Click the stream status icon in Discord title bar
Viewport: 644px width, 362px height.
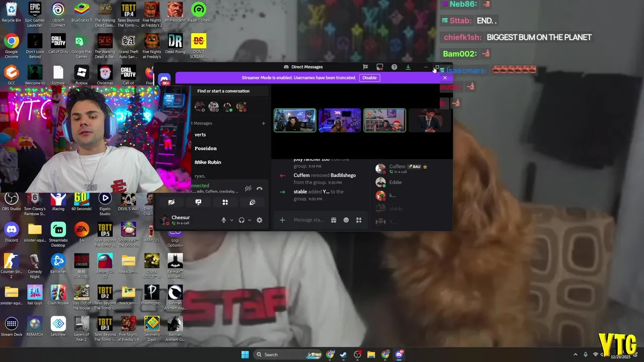(x=380, y=67)
